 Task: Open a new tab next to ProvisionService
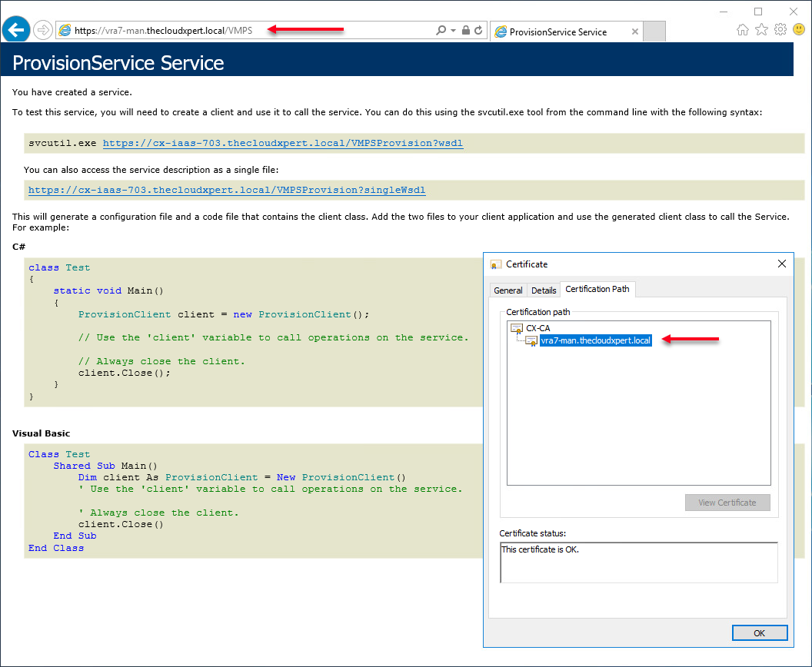tap(654, 32)
